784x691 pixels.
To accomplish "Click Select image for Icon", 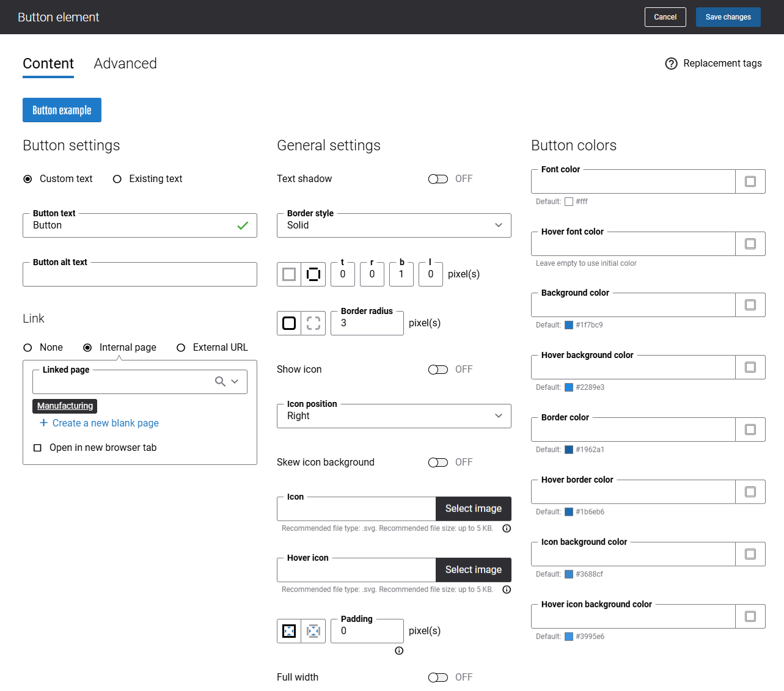I will 474,509.
